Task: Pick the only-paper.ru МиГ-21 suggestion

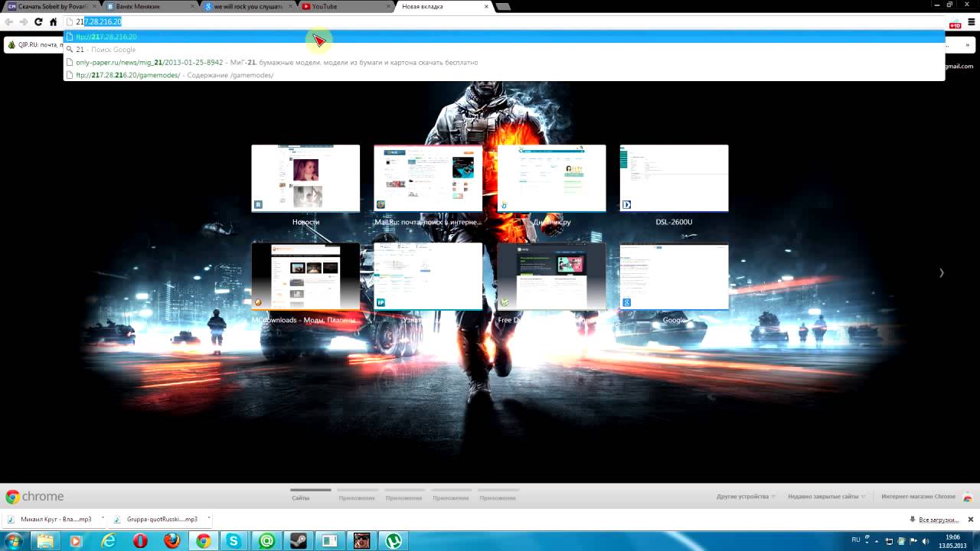Action: [x=505, y=63]
